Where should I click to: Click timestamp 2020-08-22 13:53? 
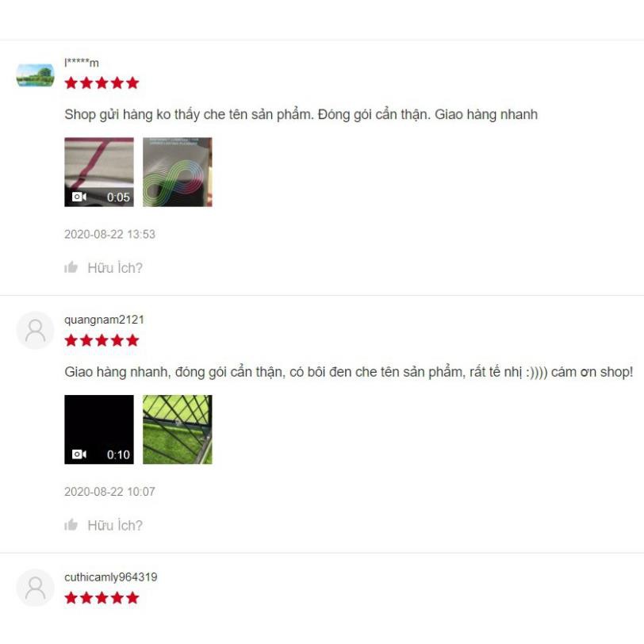(109, 234)
